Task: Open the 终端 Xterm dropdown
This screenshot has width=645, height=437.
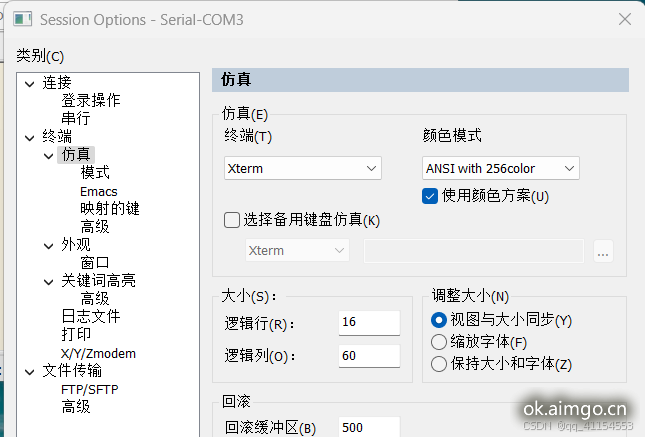Action: pyautogui.click(x=303, y=168)
